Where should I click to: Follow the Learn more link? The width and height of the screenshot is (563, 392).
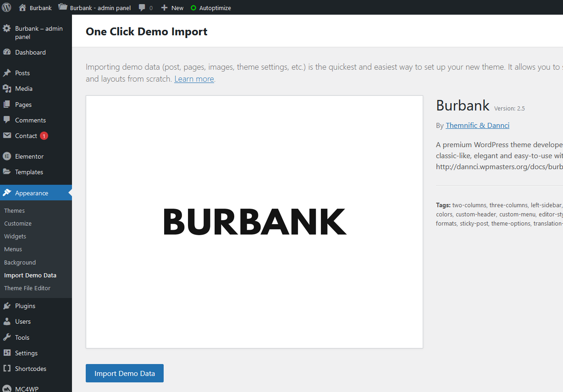click(194, 79)
